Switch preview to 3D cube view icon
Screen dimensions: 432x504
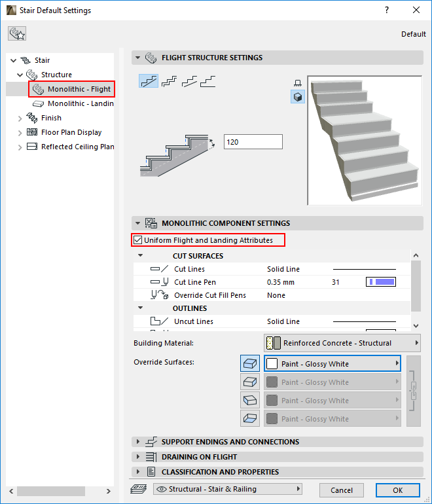pos(298,97)
